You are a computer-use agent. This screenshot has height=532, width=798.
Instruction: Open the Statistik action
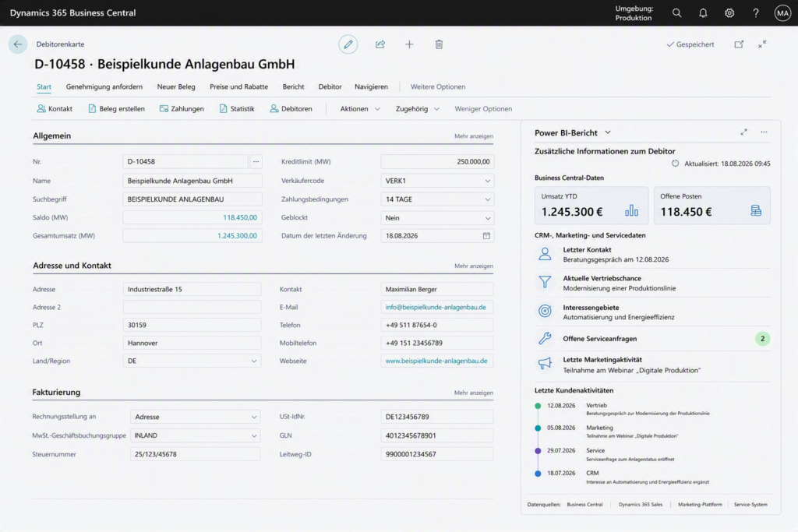coord(237,108)
